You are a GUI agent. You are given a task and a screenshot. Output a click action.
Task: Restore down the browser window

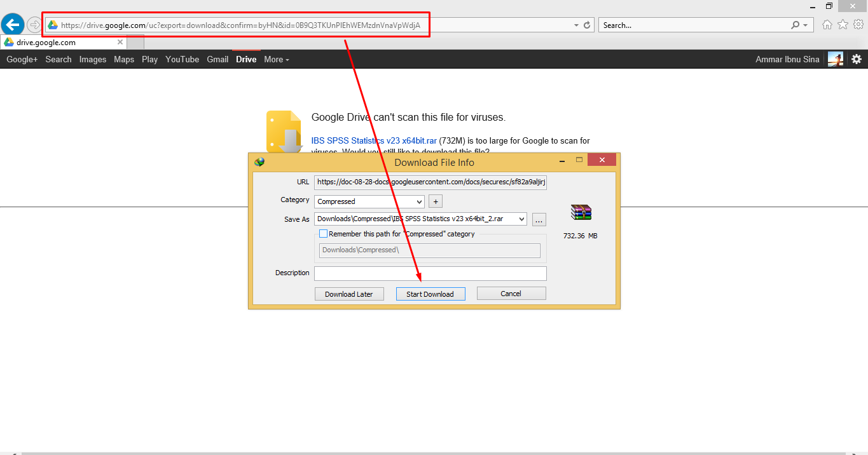[x=829, y=6]
